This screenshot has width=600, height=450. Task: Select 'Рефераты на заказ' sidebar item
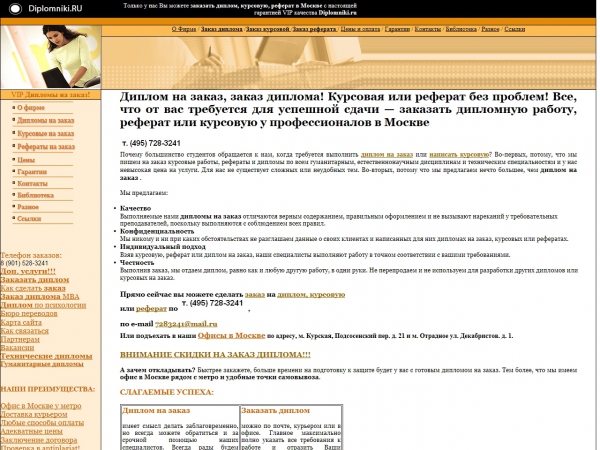point(46,147)
